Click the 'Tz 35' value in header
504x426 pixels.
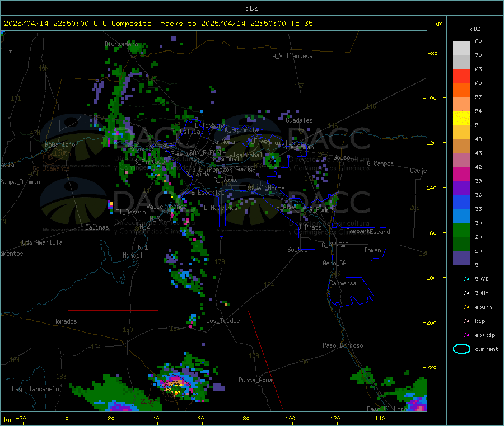301,24
